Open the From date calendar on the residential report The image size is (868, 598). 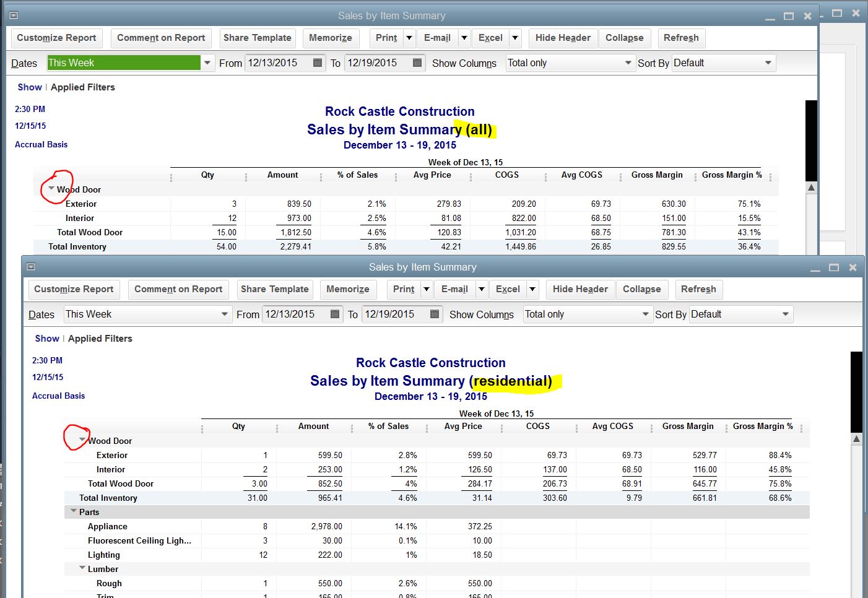[x=335, y=314]
